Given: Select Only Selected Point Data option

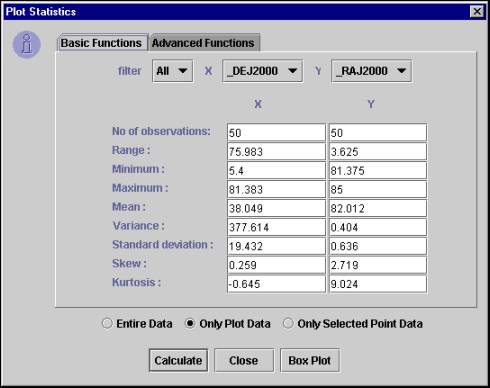Looking at the screenshot, I should (x=288, y=323).
